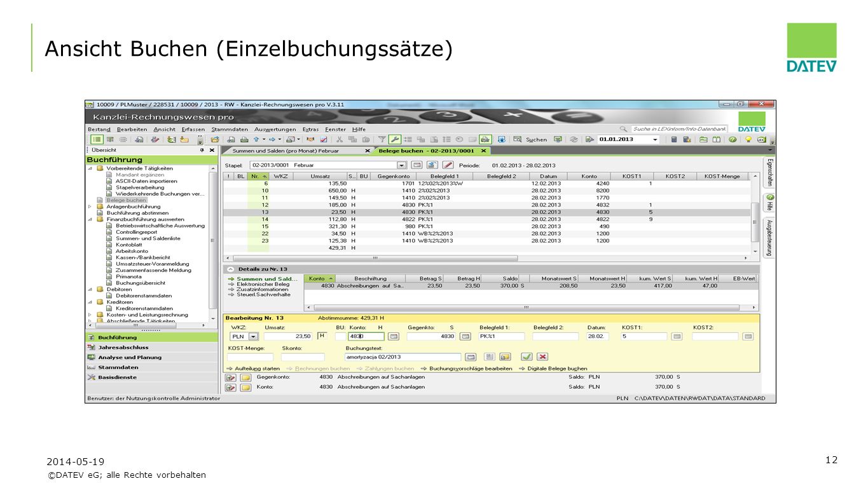The width and height of the screenshot is (868, 488).
Task: Click the yellow folder icon in the Konto info row
Action: (x=246, y=387)
